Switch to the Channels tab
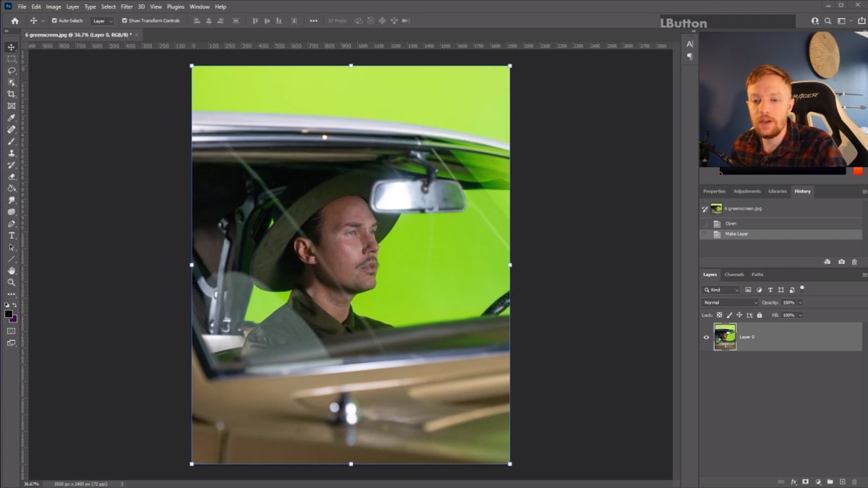The height and width of the screenshot is (488, 868). [x=734, y=275]
